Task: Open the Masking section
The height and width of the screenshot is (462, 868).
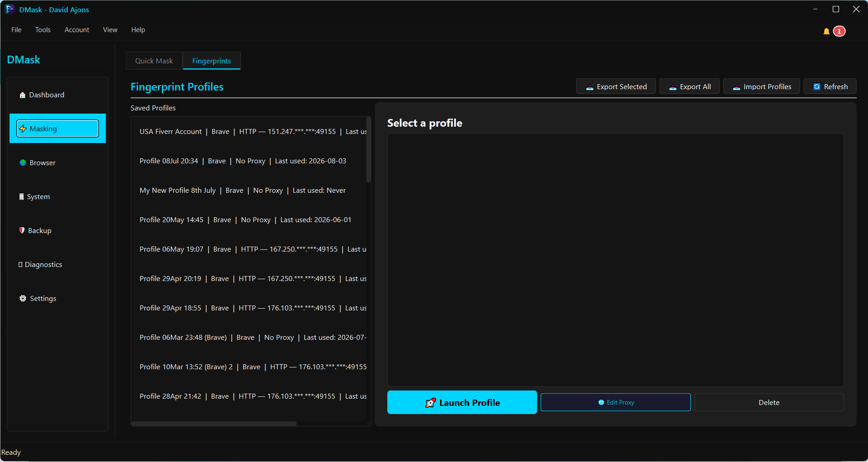Action: 57,129
